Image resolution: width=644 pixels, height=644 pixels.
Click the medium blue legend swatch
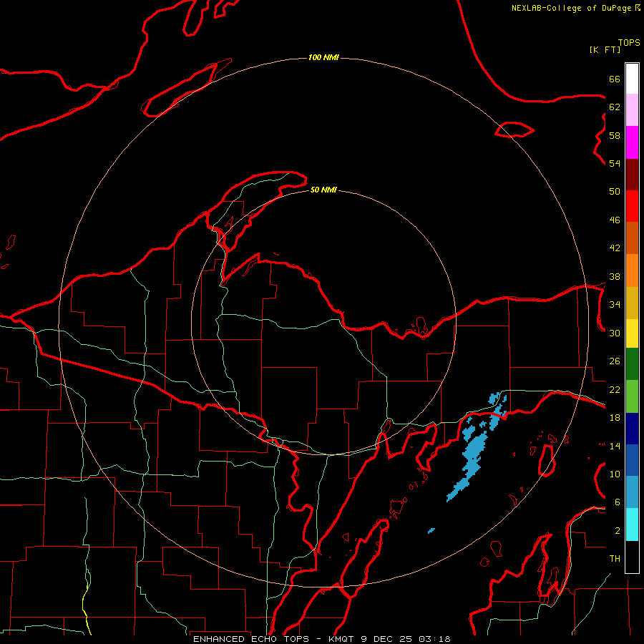(632, 460)
